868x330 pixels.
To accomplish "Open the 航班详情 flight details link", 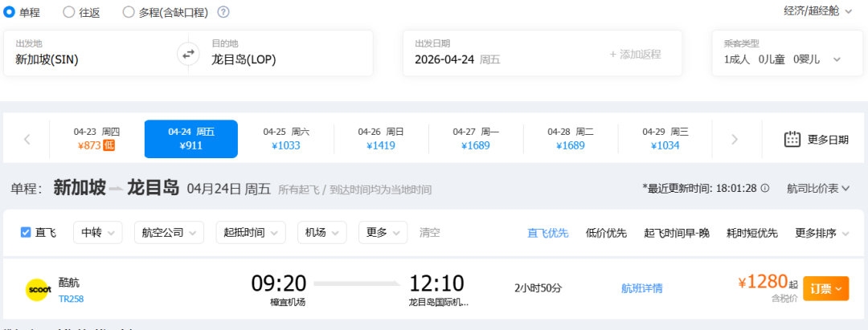I will click(x=642, y=288).
